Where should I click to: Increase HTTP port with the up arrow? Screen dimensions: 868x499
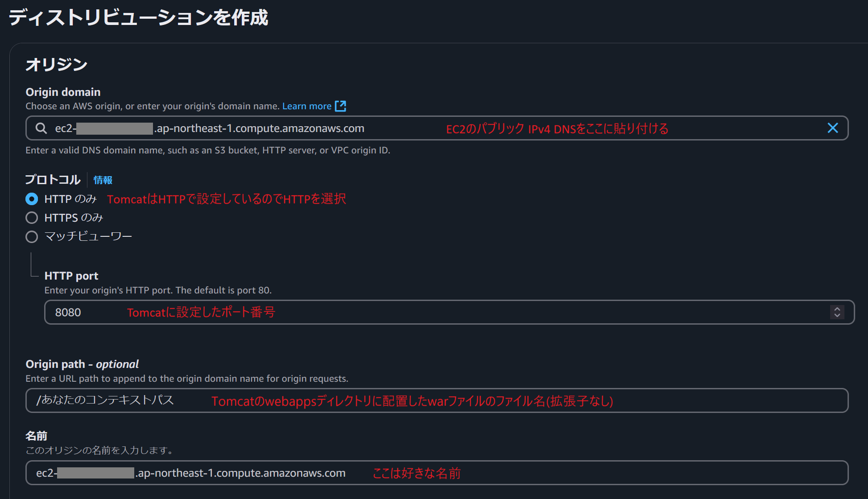tap(837, 309)
